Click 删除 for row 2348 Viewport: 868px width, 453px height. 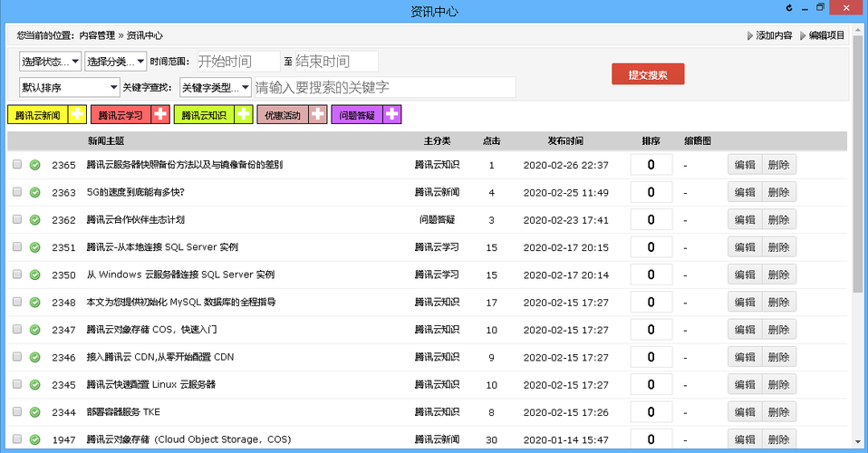tap(779, 303)
